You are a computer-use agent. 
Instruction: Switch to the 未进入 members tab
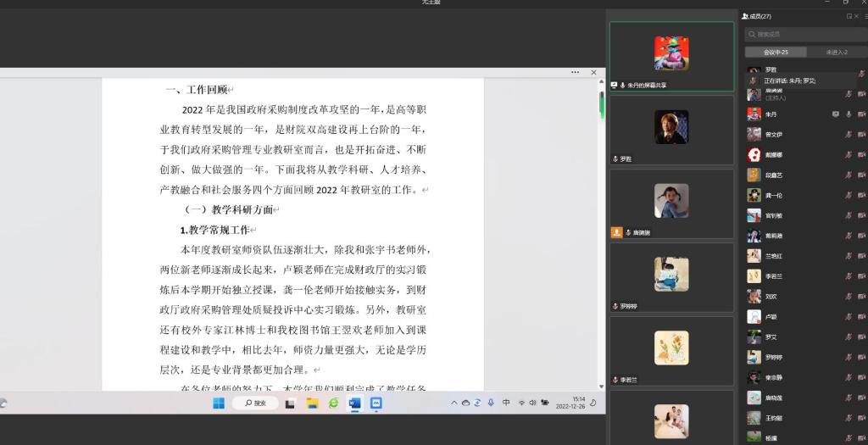tap(836, 52)
